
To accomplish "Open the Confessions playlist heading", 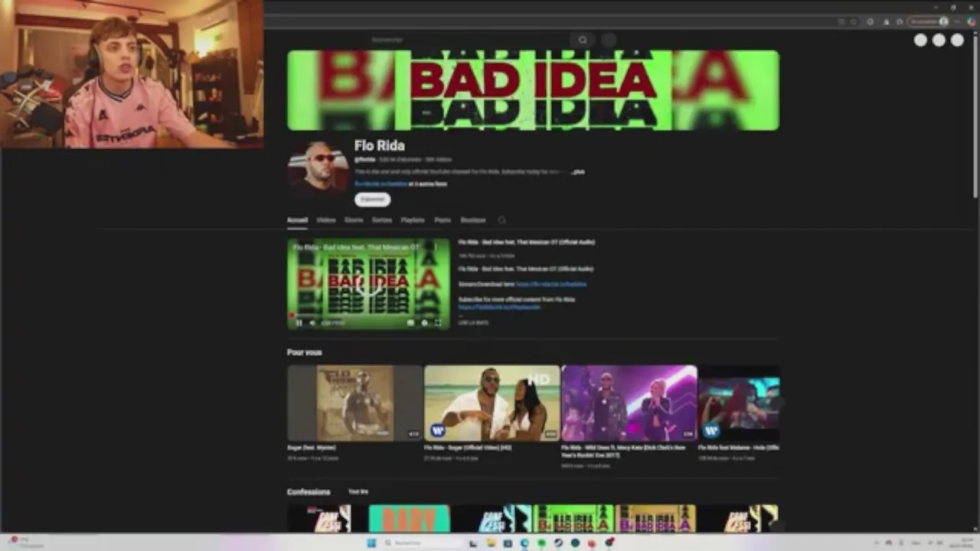I will pyautogui.click(x=309, y=492).
